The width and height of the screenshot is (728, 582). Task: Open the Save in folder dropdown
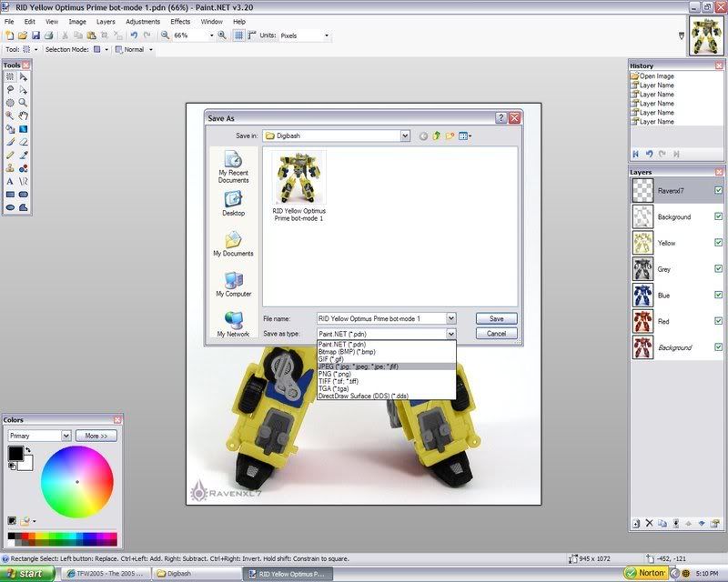[405, 135]
